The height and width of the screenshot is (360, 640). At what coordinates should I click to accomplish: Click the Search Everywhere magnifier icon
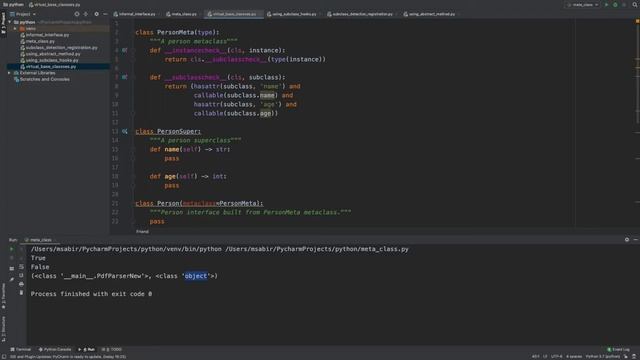pyautogui.click(x=635, y=4)
